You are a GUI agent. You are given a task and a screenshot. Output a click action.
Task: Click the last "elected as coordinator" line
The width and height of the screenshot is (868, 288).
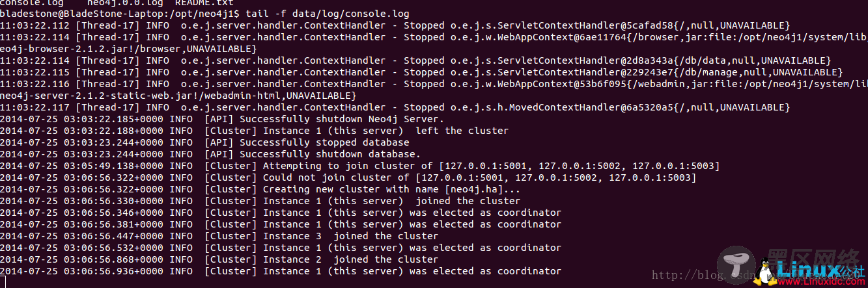point(281,271)
